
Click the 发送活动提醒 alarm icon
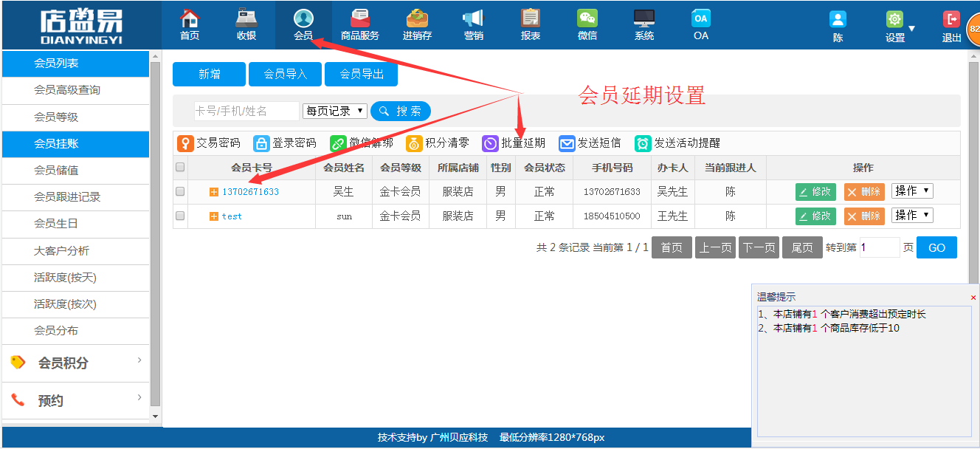[x=643, y=143]
